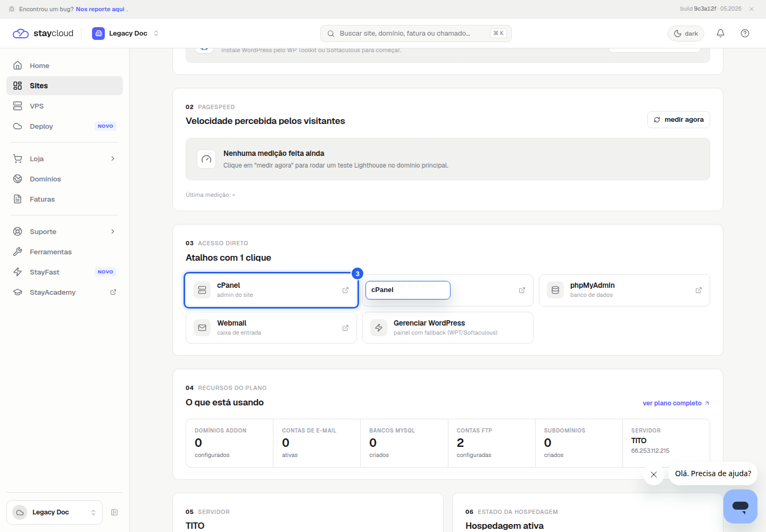Click the Velocidade percebida pelos visitantes heading
Image resolution: width=766 pixels, height=532 pixels.
coord(265,121)
